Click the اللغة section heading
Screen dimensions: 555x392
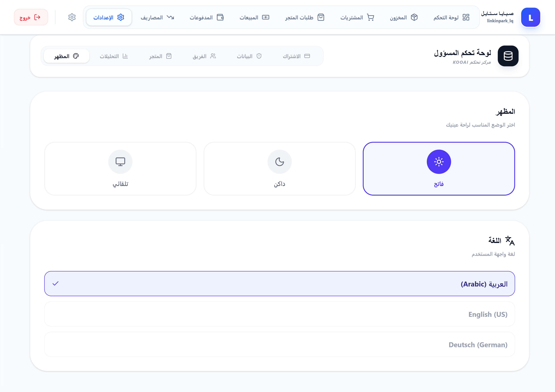tap(495, 241)
